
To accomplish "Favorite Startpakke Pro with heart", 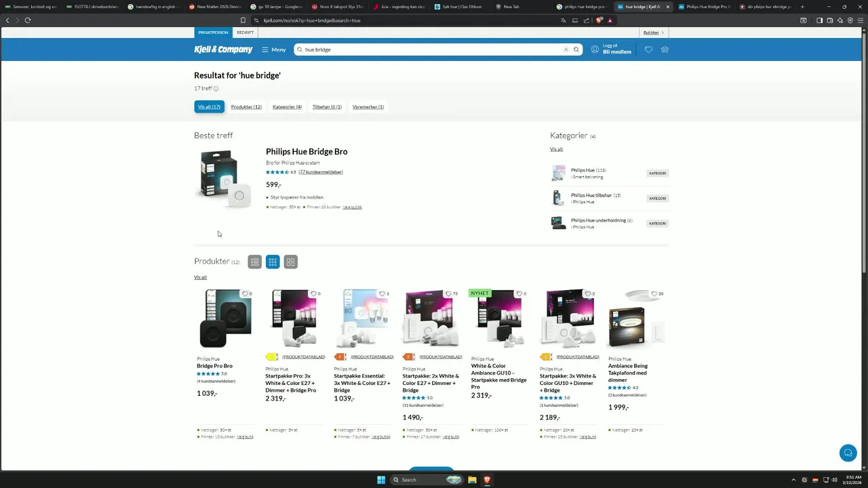I will coord(313,294).
